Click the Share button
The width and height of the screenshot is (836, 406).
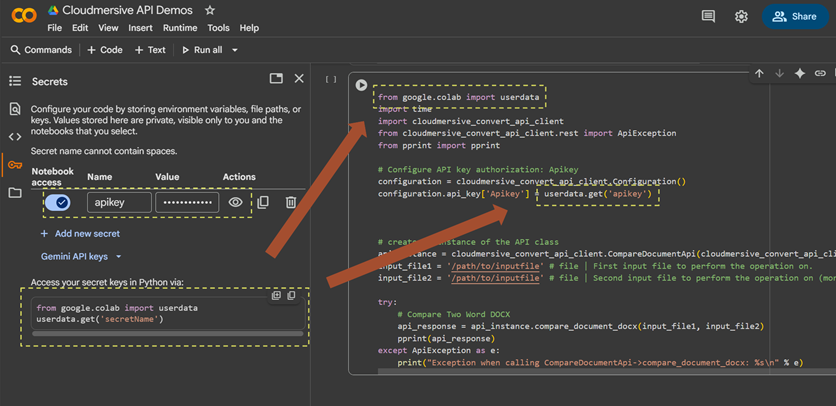795,17
